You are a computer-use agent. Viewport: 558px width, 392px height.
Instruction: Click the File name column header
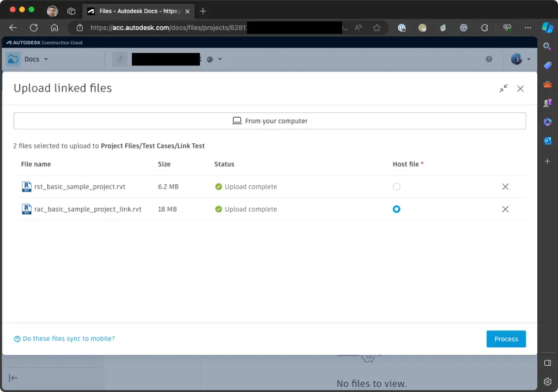pos(36,164)
